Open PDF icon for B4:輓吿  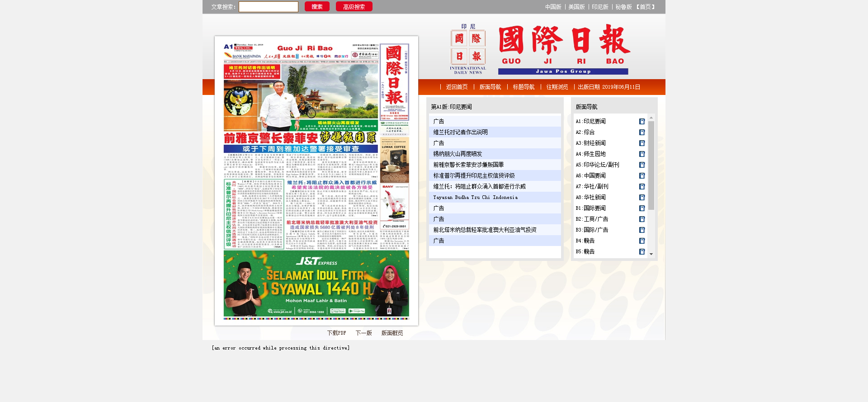coord(642,241)
